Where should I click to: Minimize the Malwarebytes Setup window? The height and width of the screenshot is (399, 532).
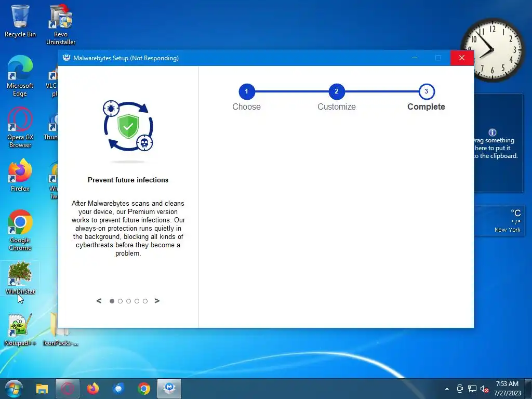point(415,58)
